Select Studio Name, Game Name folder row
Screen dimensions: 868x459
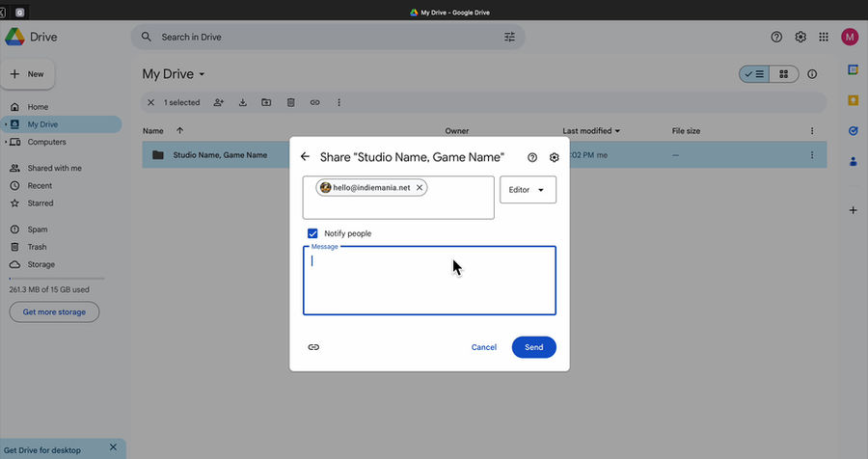[484, 155]
